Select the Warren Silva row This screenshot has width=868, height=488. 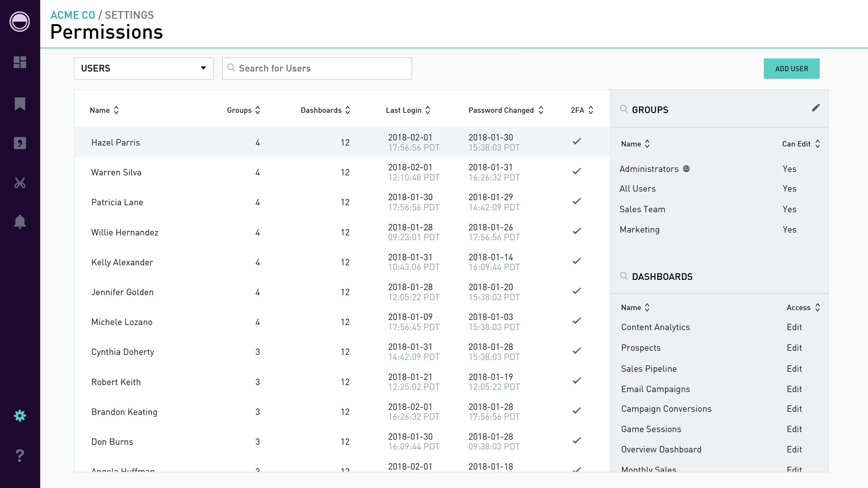click(x=342, y=172)
